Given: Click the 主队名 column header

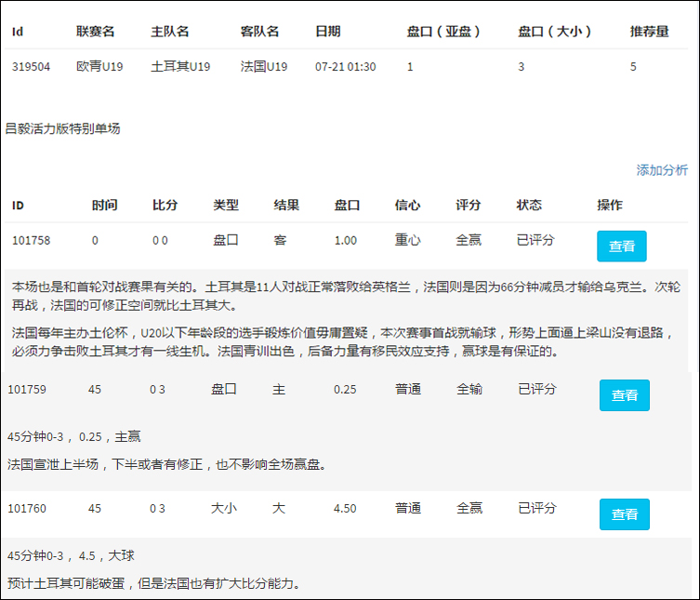Looking at the screenshot, I should point(169,32).
